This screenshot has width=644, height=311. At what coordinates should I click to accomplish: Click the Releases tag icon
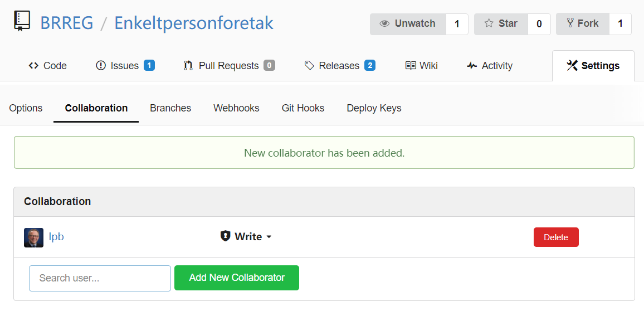click(309, 66)
